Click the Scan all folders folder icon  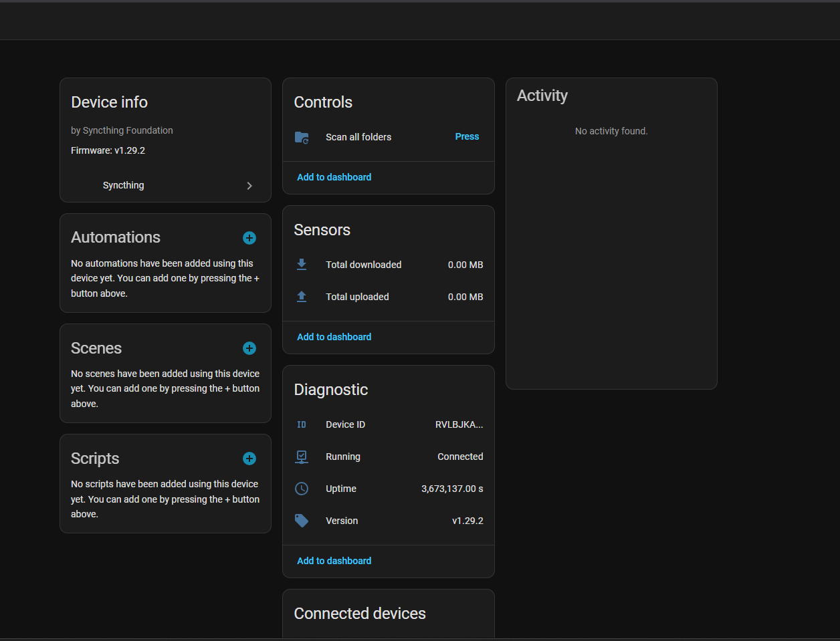302,137
